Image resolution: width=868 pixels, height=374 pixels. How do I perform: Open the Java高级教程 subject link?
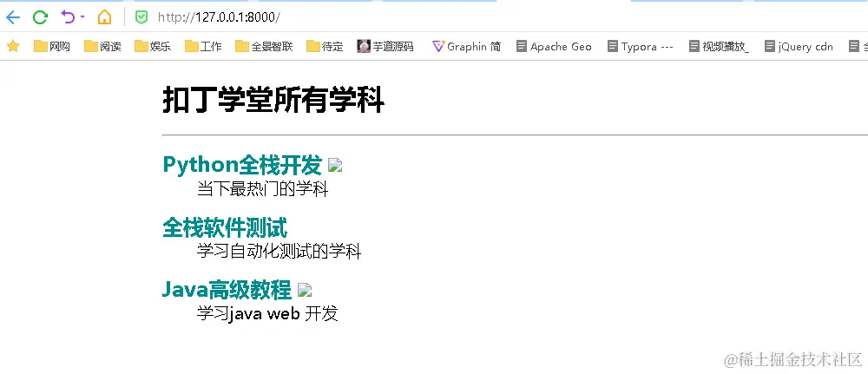[227, 289]
